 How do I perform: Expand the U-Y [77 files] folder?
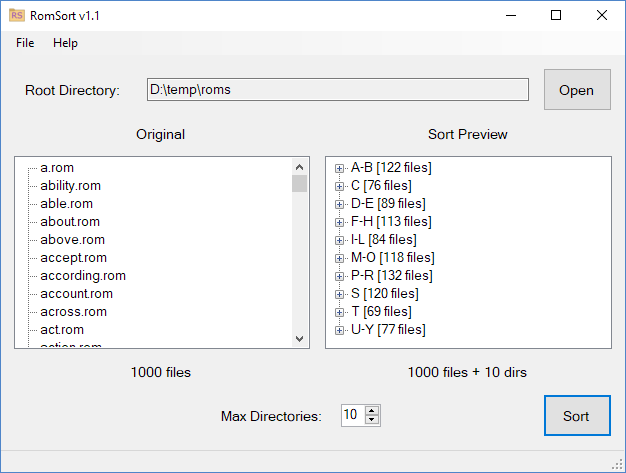(x=339, y=330)
